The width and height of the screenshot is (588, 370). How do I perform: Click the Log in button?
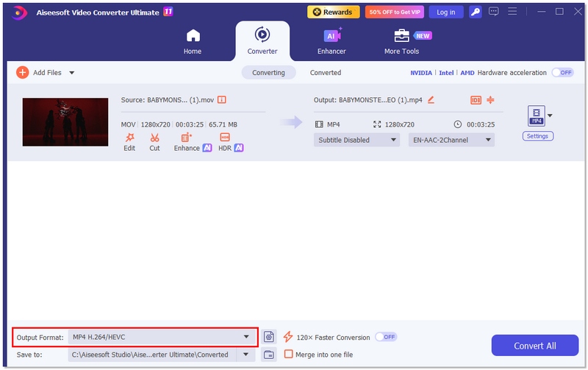click(445, 12)
